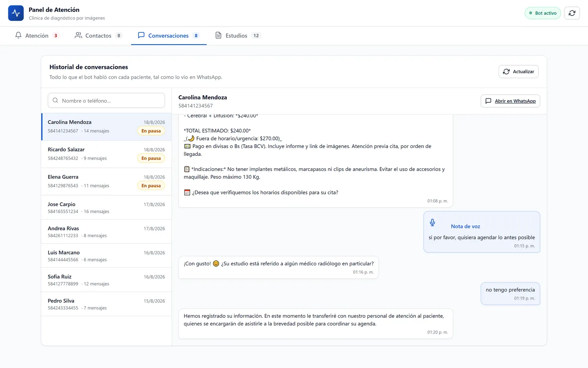Click the '¡Con gusto!' bot message
The height and width of the screenshot is (368, 588).
click(x=278, y=267)
